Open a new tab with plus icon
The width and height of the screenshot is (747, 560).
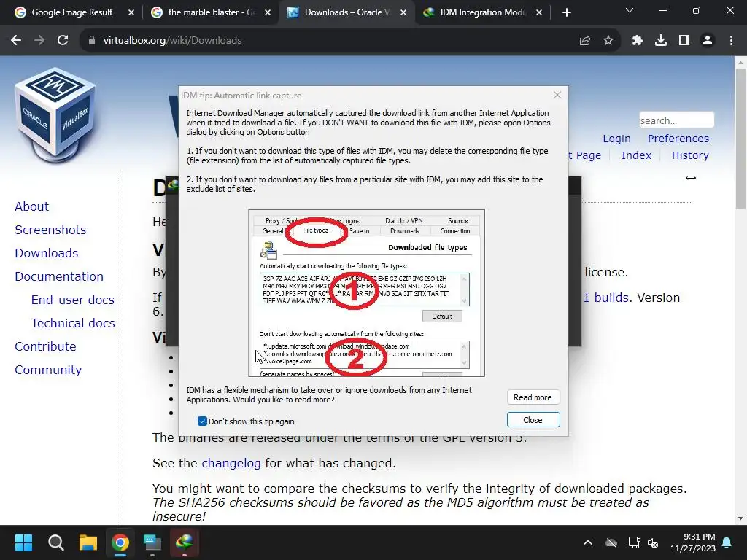click(x=566, y=12)
